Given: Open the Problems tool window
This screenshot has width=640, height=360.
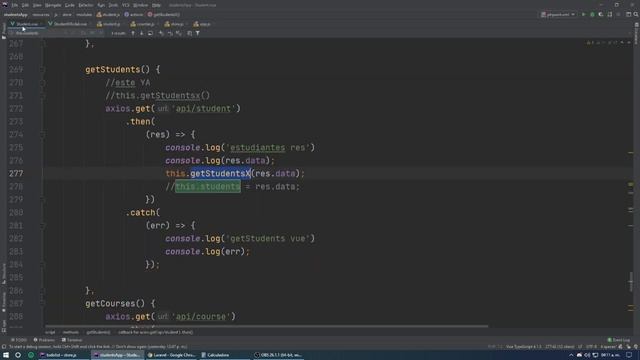Looking at the screenshot, I should (44, 340).
